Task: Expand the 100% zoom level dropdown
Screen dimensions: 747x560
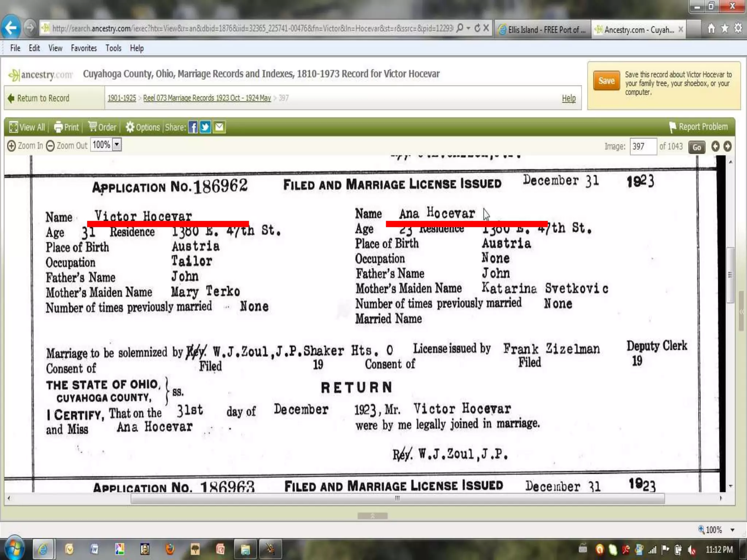Action: click(x=117, y=145)
